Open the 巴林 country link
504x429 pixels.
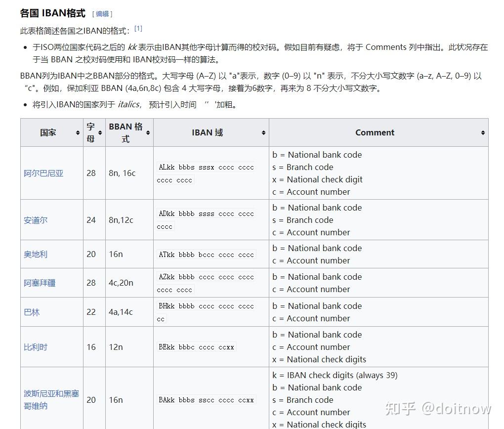click(x=32, y=312)
